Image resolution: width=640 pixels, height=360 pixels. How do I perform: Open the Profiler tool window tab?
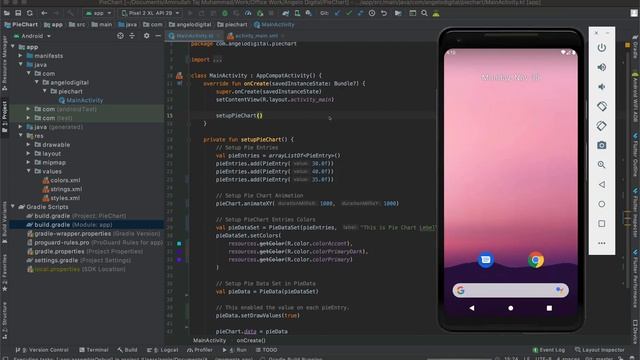[x=200, y=350]
